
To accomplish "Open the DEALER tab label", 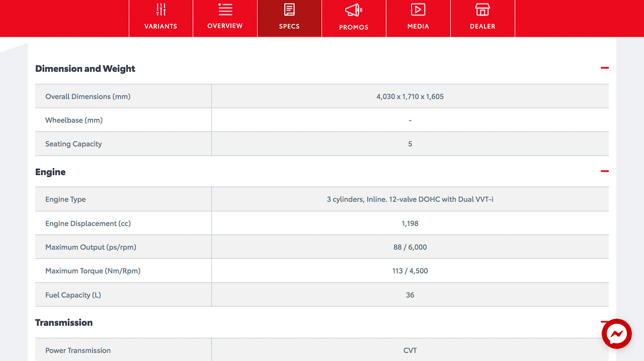I will (x=482, y=26).
